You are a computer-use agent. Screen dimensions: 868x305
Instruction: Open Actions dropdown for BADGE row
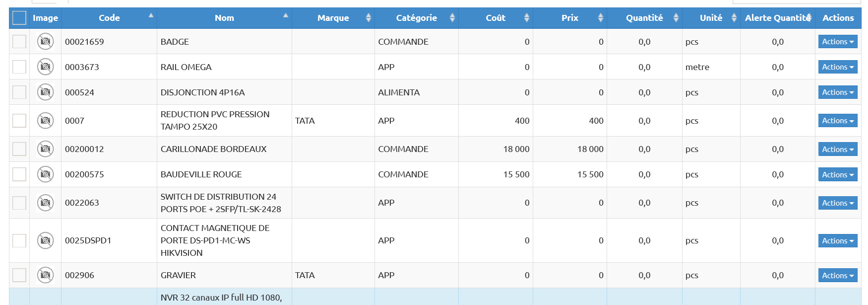(837, 42)
